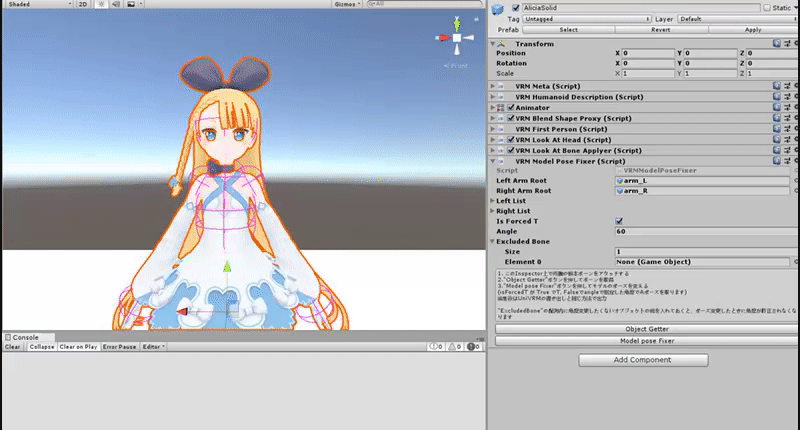The height and width of the screenshot is (430, 800).
Task: Open the Gizmos dropdown
Action: coord(347,4)
